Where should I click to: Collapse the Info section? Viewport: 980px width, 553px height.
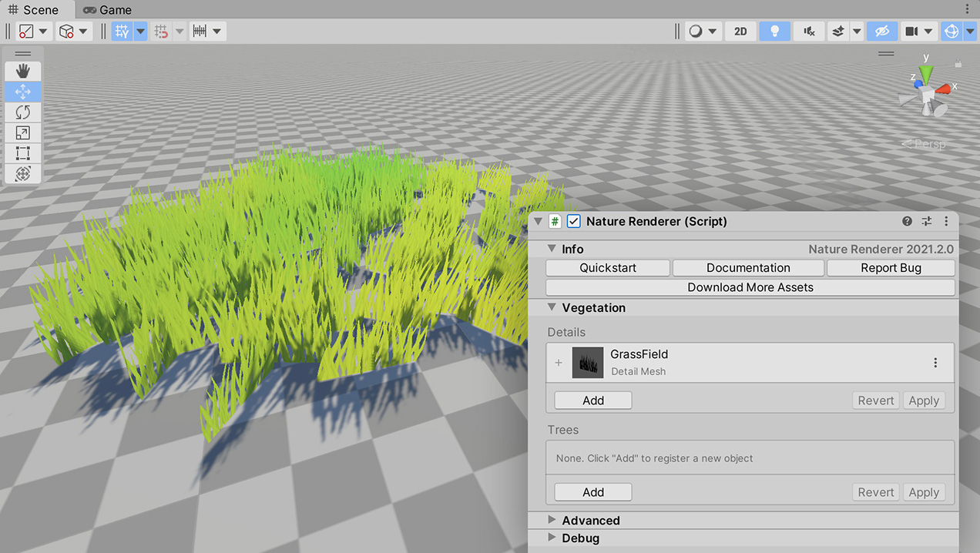coord(552,249)
